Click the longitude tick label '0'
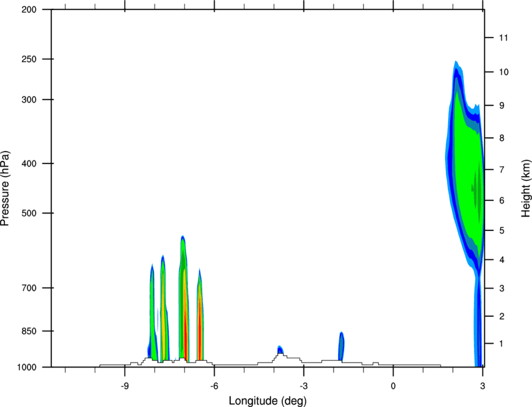 (393, 386)
